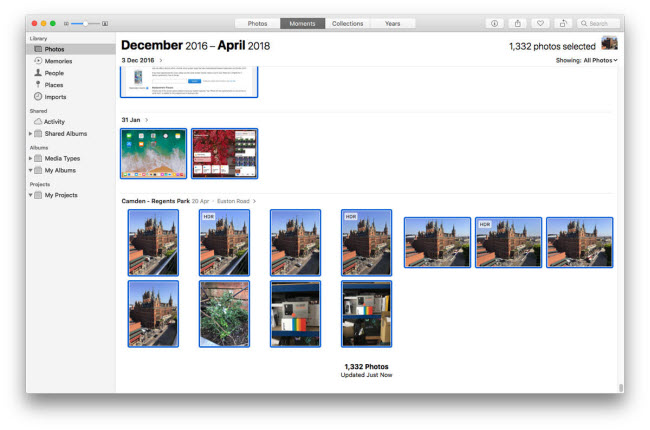Select People in the sidebar
The width and height of the screenshot is (650, 430).
click(x=54, y=73)
